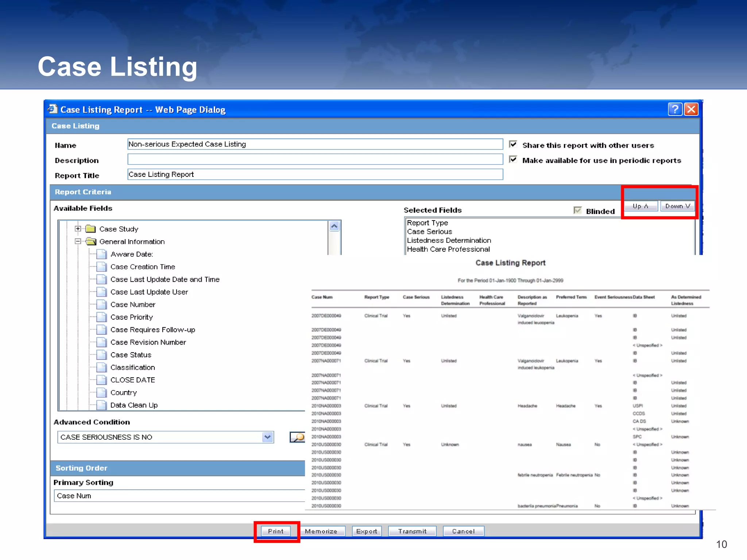Screen dimensions: 747x560
Task: Click the Cancel button
Action: pyautogui.click(x=463, y=531)
